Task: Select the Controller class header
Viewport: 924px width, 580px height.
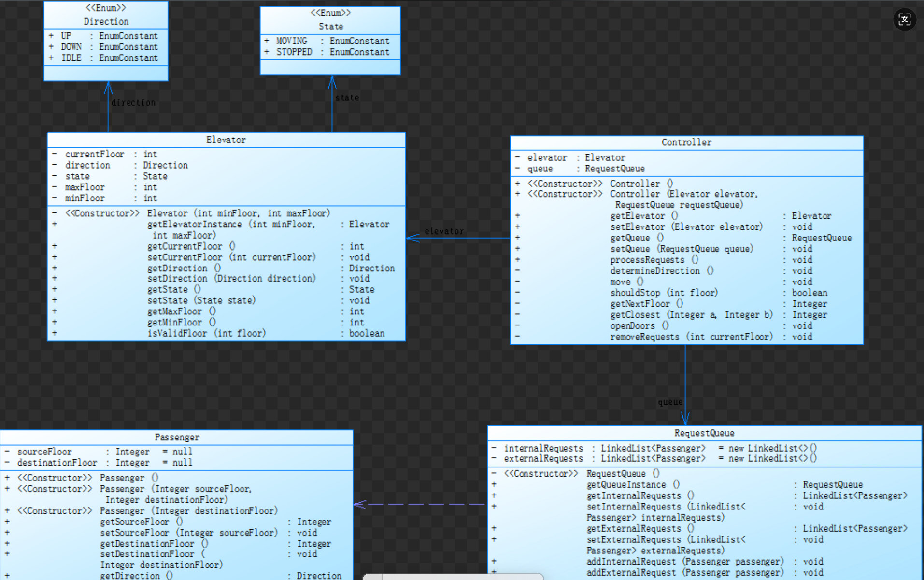Action: click(x=686, y=142)
